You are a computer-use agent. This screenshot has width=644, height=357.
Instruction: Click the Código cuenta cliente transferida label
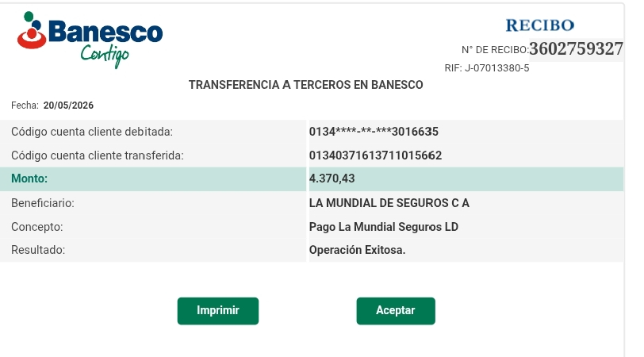tap(97, 155)
